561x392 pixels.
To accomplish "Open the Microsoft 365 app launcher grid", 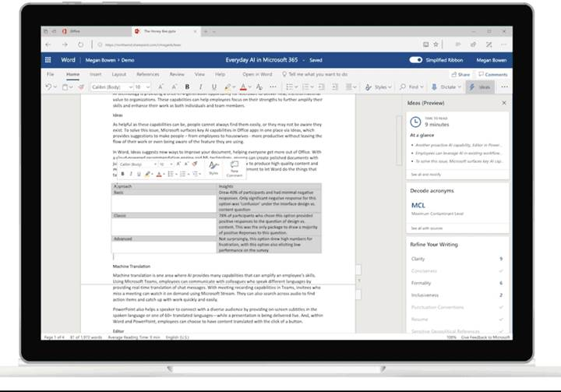I will coord(48,59).
